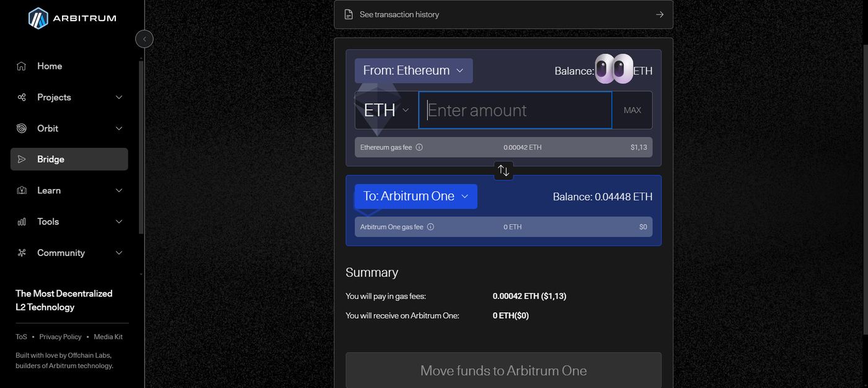Click the Projects icon in sidebar

click(22, 97)
